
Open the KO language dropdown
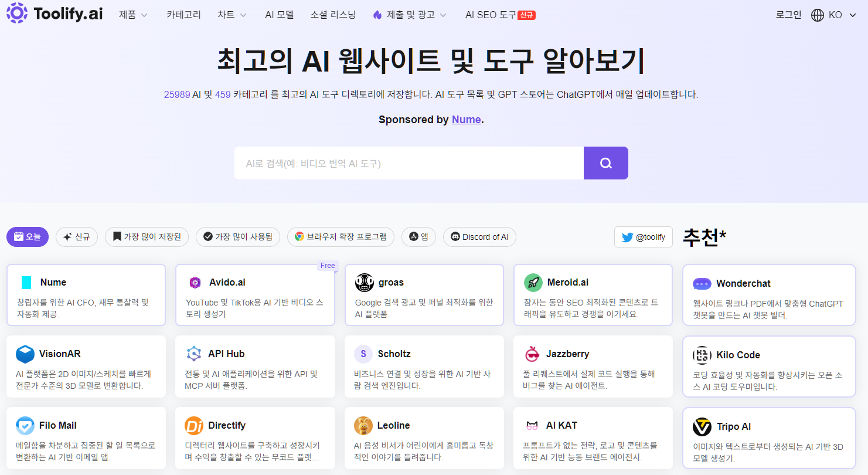[834, 15]
